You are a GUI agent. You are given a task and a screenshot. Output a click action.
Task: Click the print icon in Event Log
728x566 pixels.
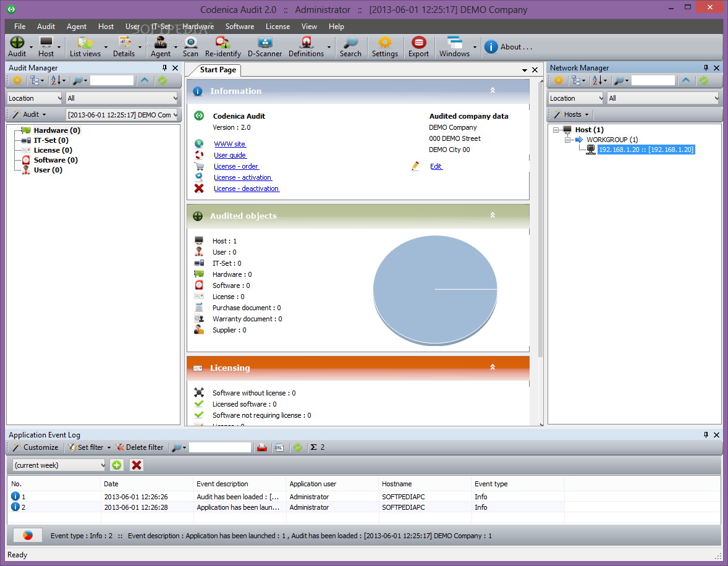click(x=262, y=447)
